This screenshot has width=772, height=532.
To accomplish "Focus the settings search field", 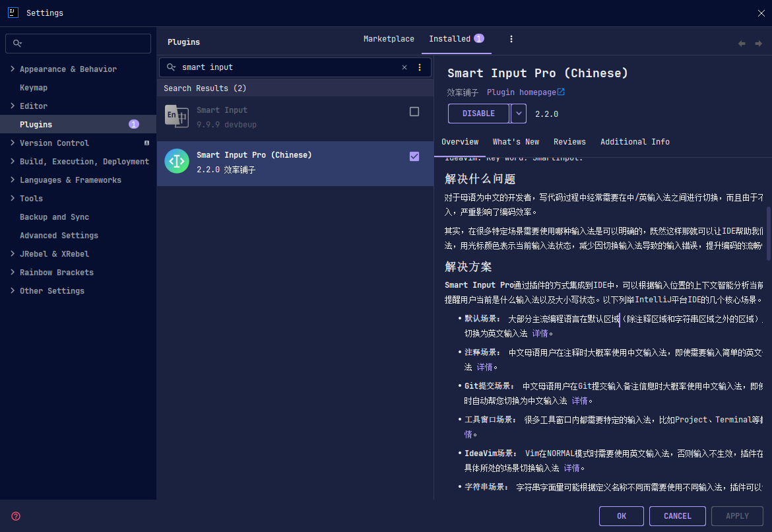I will pos(79,44).
